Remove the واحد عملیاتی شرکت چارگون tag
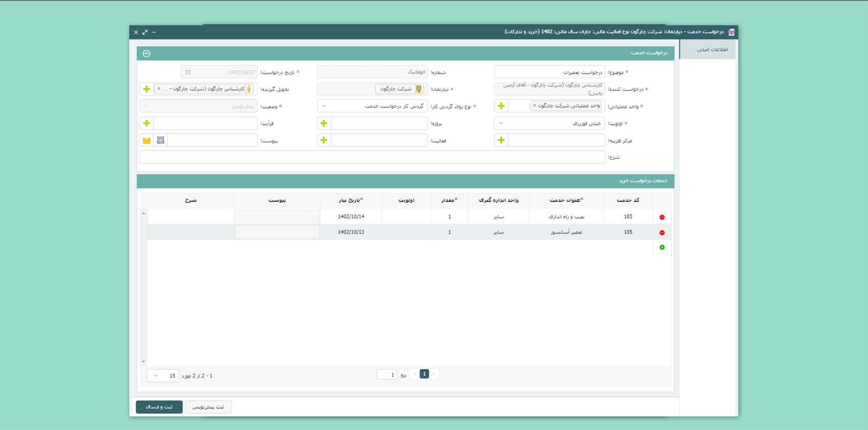 534,106
